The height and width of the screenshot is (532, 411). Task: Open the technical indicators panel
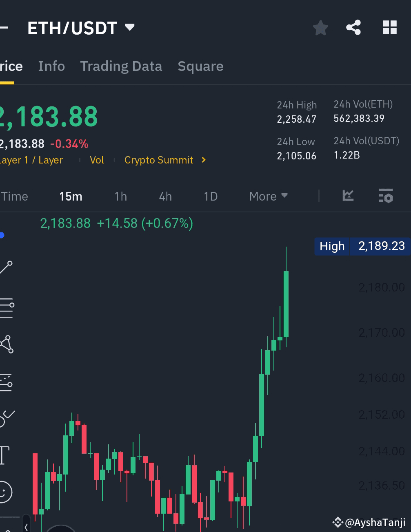347,196
